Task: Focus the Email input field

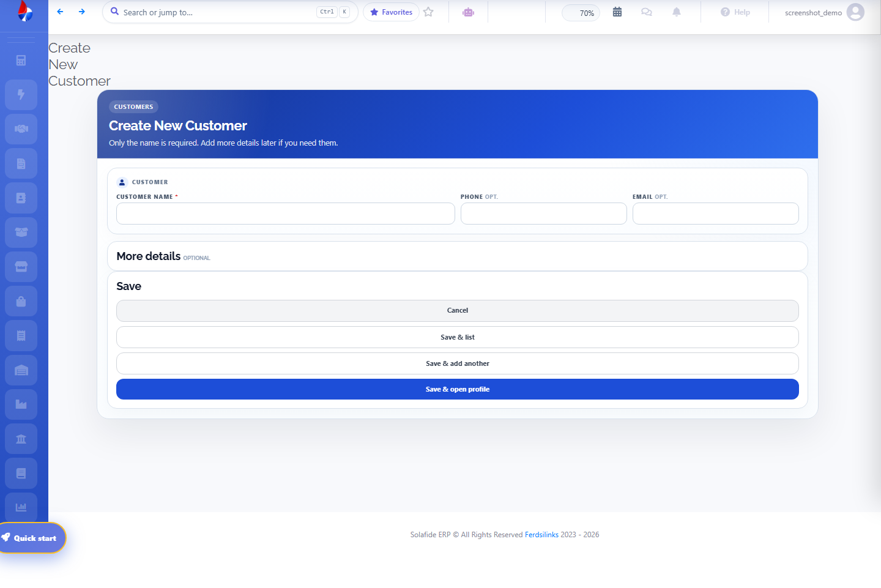Action: click(x=716, y=214)
